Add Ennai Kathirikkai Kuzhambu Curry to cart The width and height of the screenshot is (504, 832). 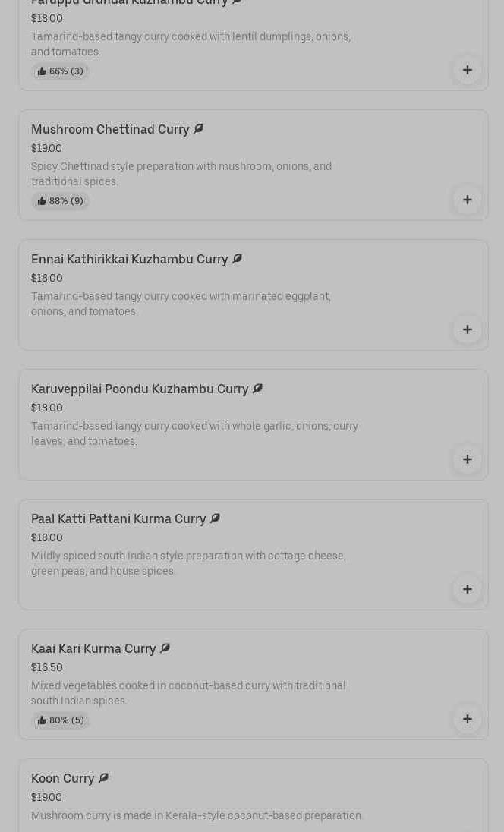click(467, 329)
